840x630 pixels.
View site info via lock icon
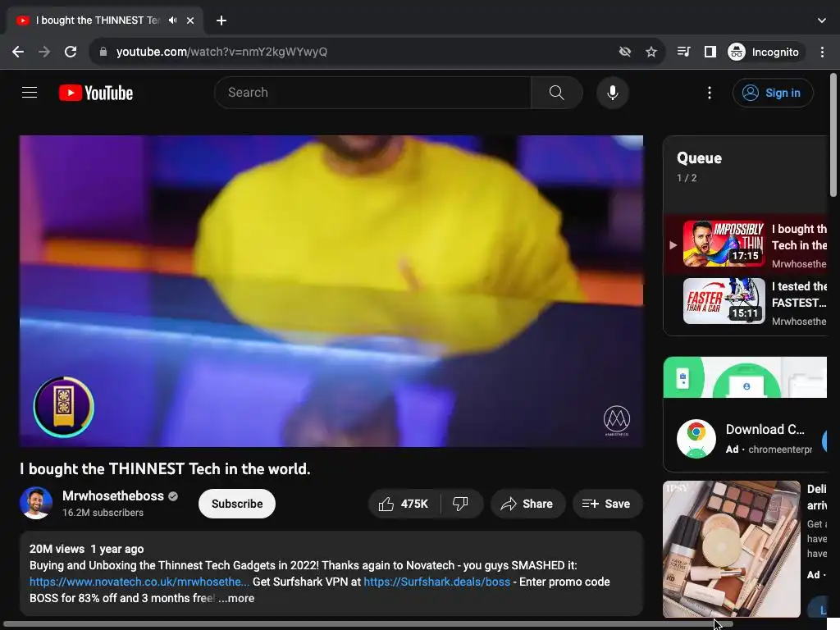pos(103,52)
